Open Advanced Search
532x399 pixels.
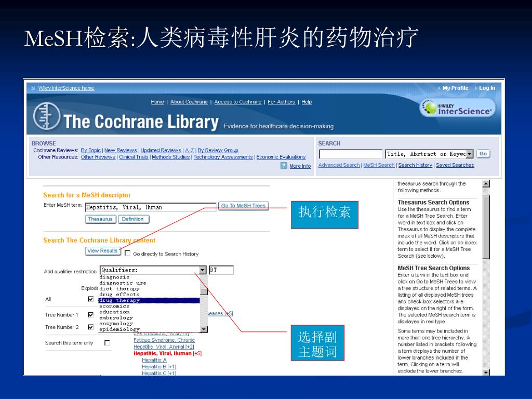click(x=339, y=165)
